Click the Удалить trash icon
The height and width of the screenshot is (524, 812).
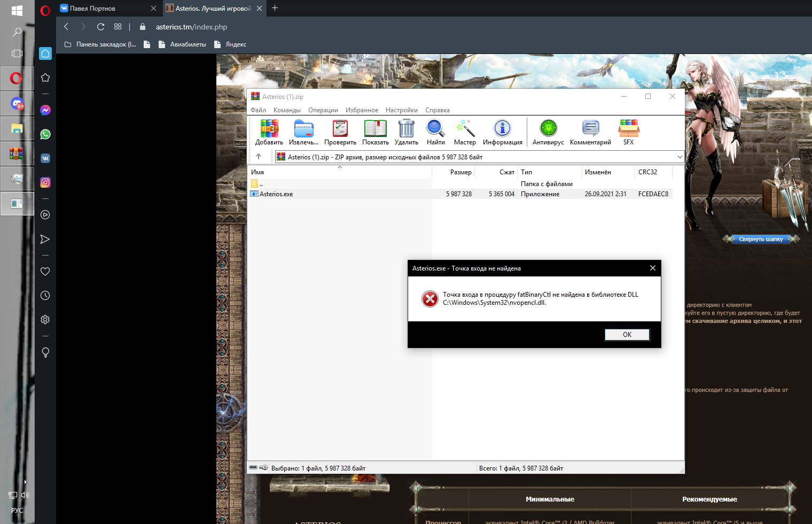(x=407, y=132)
